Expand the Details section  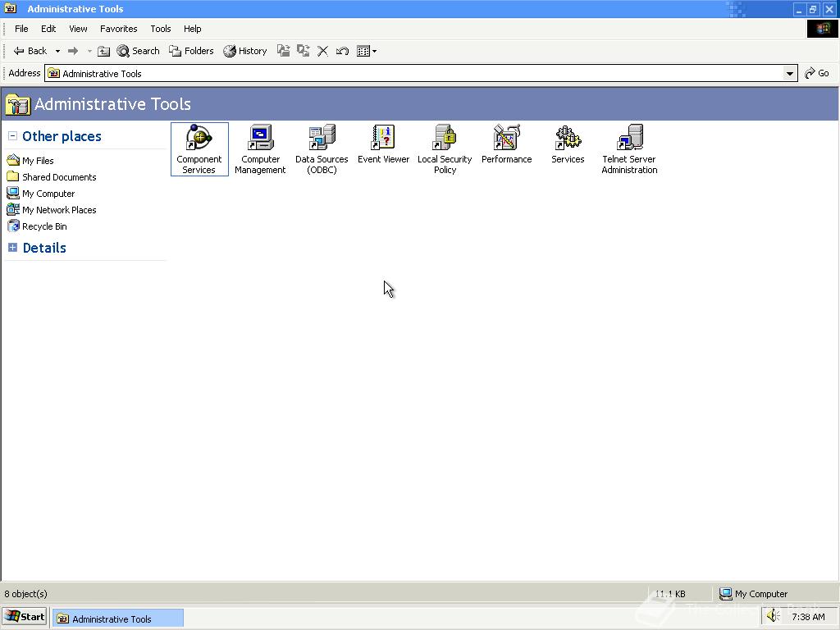pos(12,248)
